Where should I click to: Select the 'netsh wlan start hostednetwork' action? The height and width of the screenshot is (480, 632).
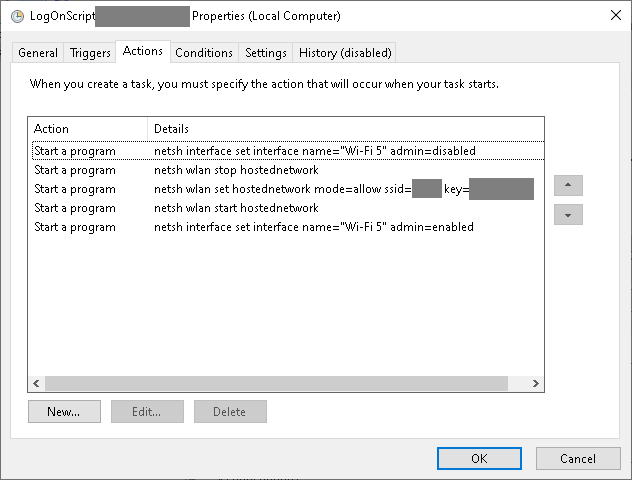[285, 208]
